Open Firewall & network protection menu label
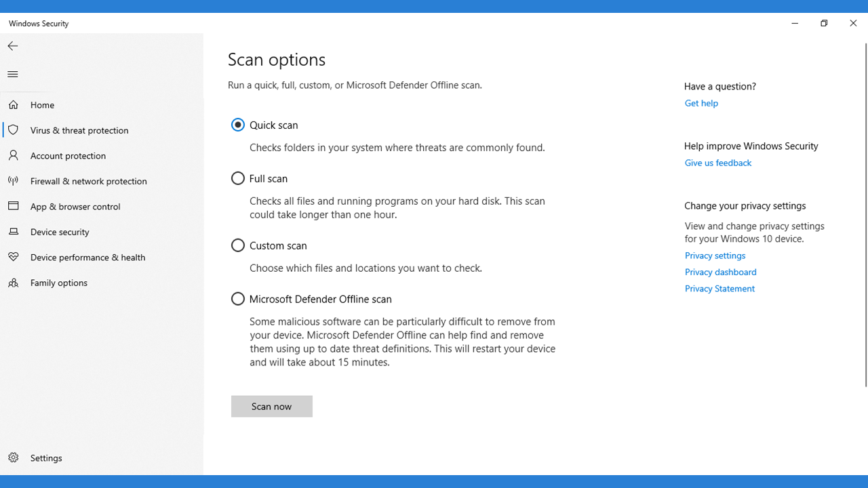 pos(89,181)
